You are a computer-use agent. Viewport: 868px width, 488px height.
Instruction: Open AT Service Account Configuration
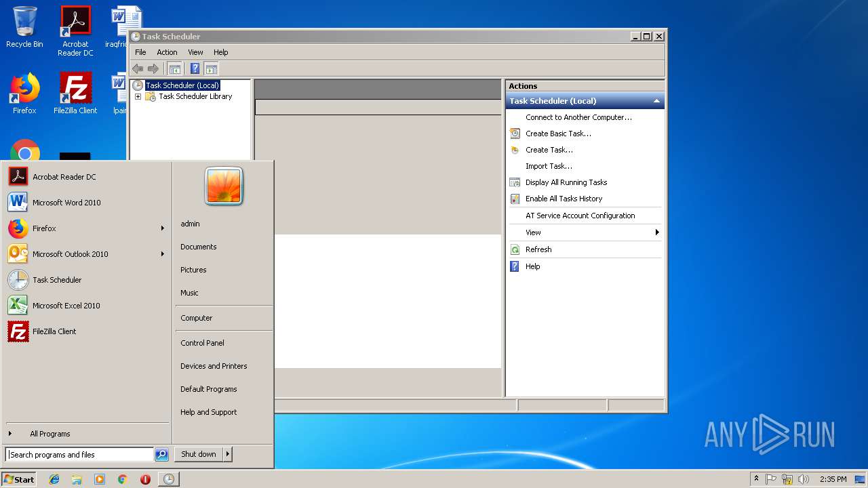(580, 216)
